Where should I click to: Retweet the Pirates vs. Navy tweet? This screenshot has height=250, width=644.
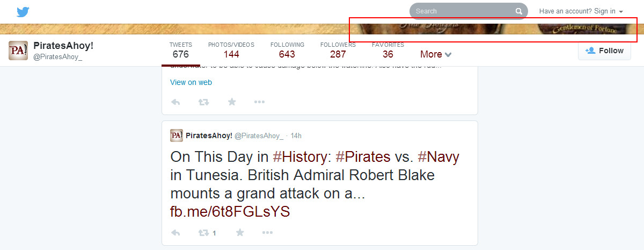(x=204, y=233)
